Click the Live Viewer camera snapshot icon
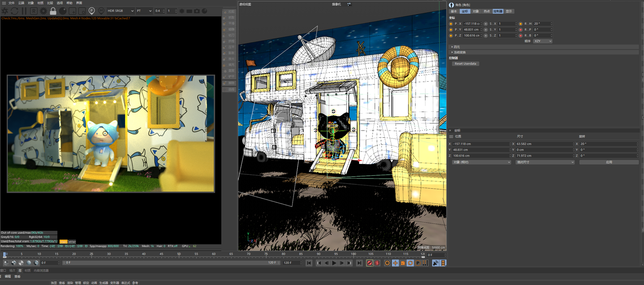This screenshot has width=644, height=285. [x=197, y=10]
